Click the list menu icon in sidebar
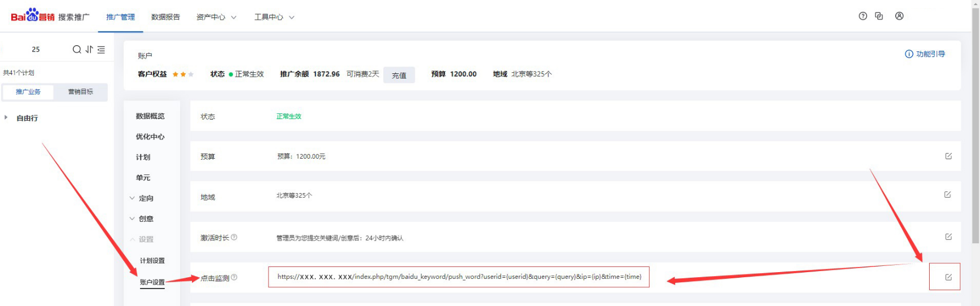 pyautogui.click(x=101, y=50)
